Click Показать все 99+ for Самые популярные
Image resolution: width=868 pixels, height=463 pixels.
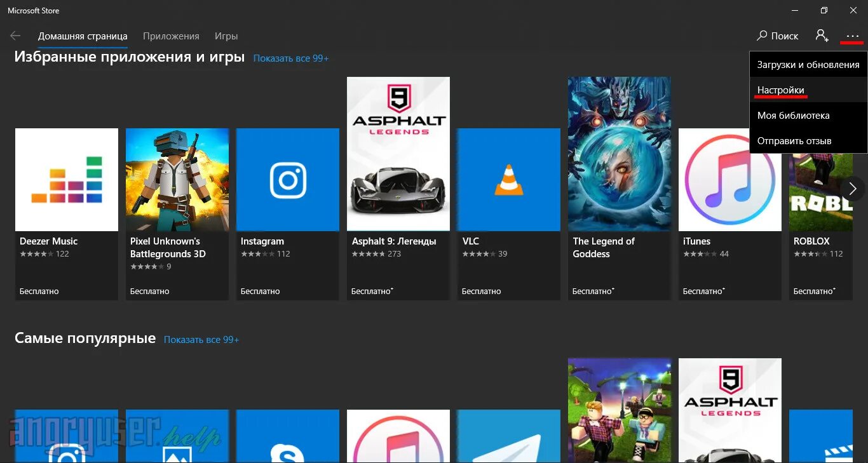pyautogui.click(x=201, y=340)
